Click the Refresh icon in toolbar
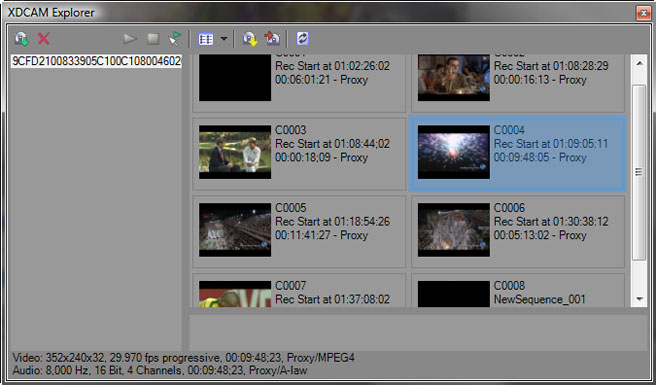The width and height of the screenshot is (656, 385). pos(302,39)
